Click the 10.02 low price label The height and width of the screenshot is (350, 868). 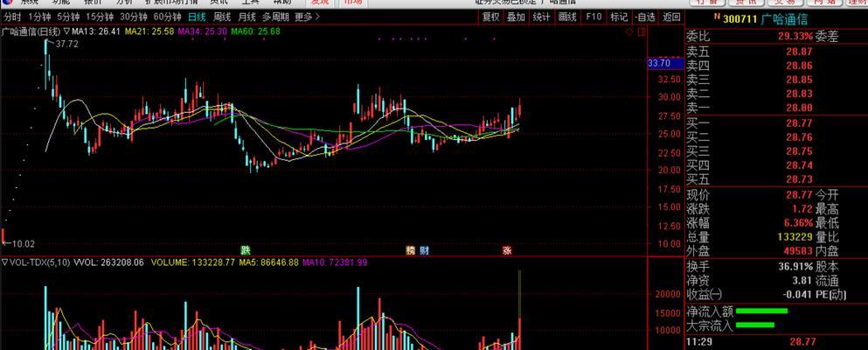tap(23, 243)
